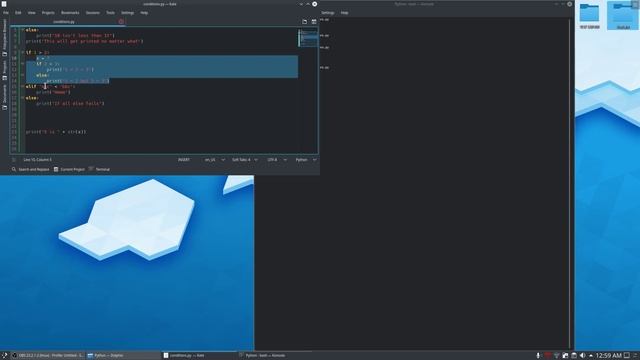640x360 pixels.
Task: Open the Filesystem Browser side panel
Action: (x=4, y=38)
